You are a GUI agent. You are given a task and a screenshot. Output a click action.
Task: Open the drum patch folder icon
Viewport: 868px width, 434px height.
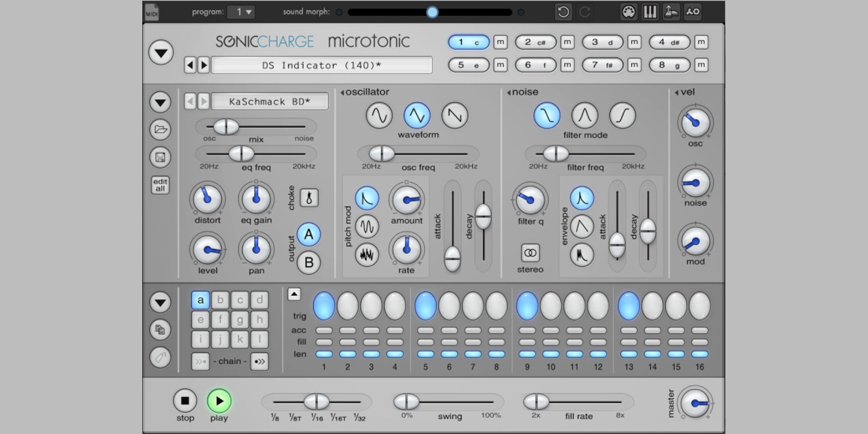tap(160, 129)
